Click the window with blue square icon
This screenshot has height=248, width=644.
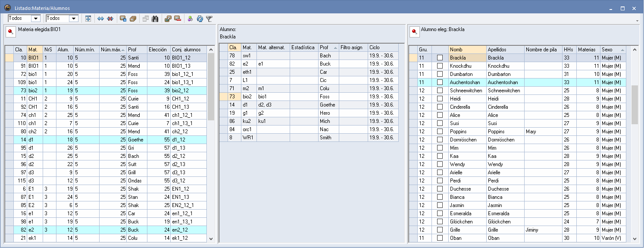123,19
